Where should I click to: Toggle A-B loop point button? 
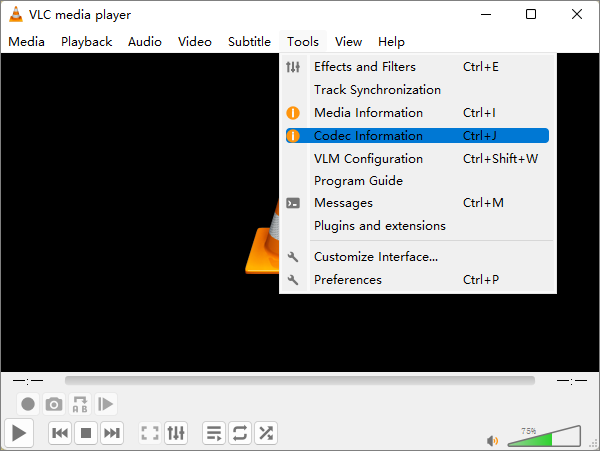pyautogui.click(x=80, y=404)
